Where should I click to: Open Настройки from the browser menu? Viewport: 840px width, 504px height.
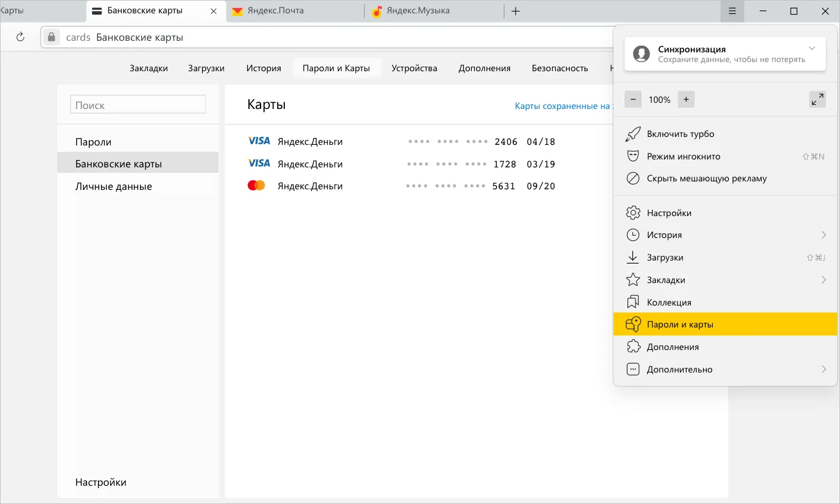[726, 213]
